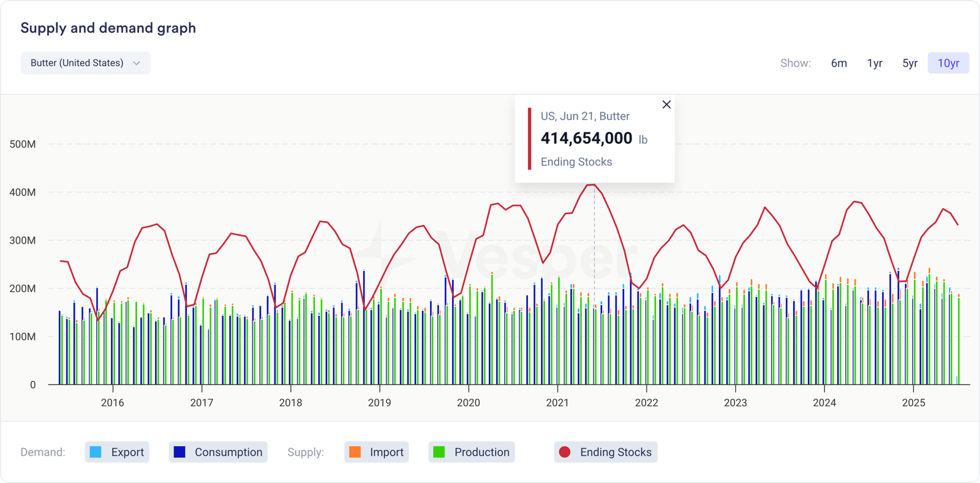The image size is (980, 483).
Task: Click the orange Import color square
Action: pyautogui.click(x=355, y=452)
